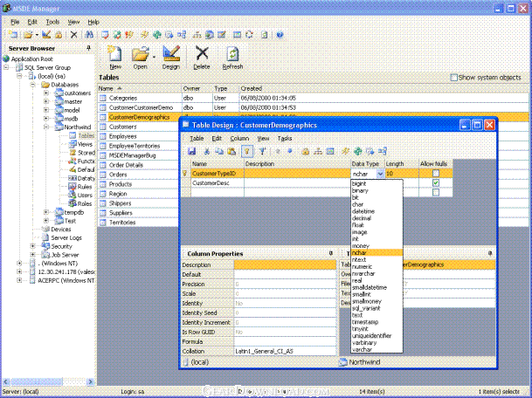The image size is (532, 398).
Task: Expand the master database tree node
Action: click(46, 101)
